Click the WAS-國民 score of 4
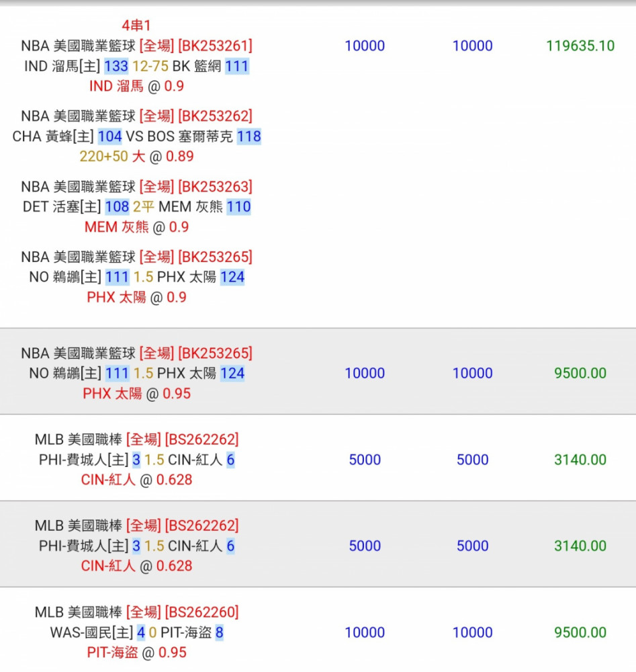This screenshot has height=672, width=636. point(141,632)
